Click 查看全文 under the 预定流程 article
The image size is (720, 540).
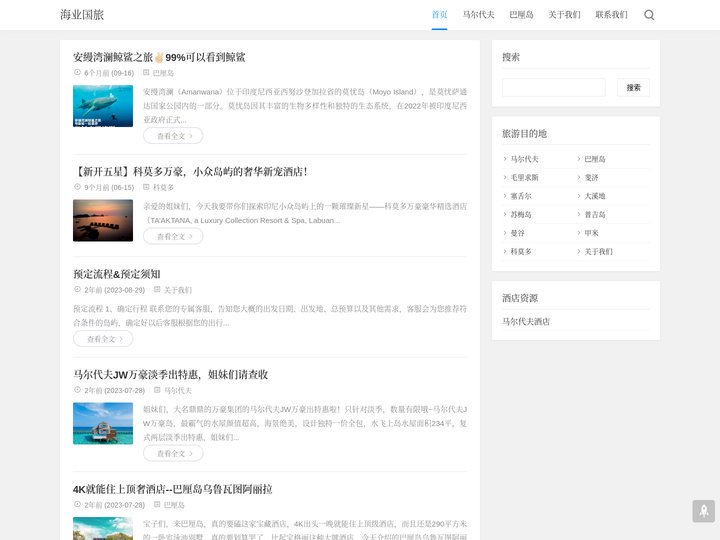point(103,339)
